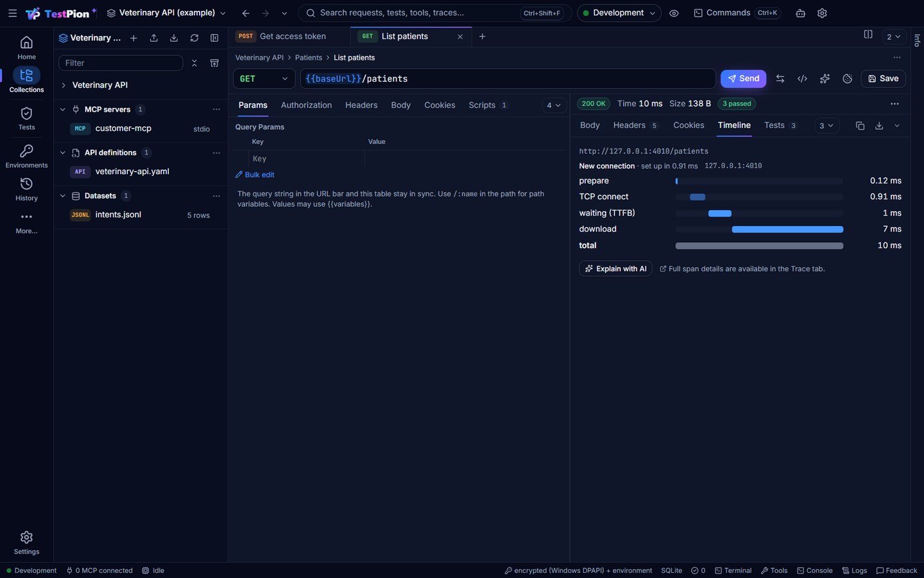This screenshot has width=924, height=578.
Task: Open new tab with plus icon
Action: 483,37
